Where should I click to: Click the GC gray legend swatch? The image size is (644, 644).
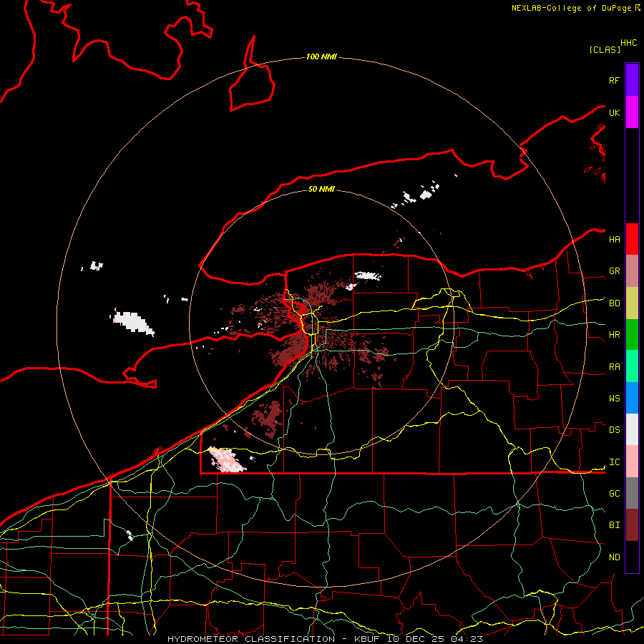pos(632,493)
